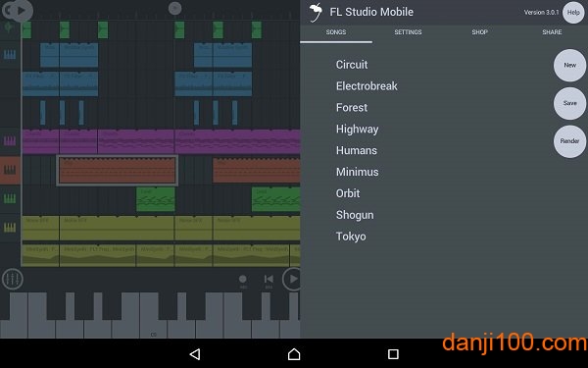
Task: Click the record button in the transport bar
Action: [243, 279]
